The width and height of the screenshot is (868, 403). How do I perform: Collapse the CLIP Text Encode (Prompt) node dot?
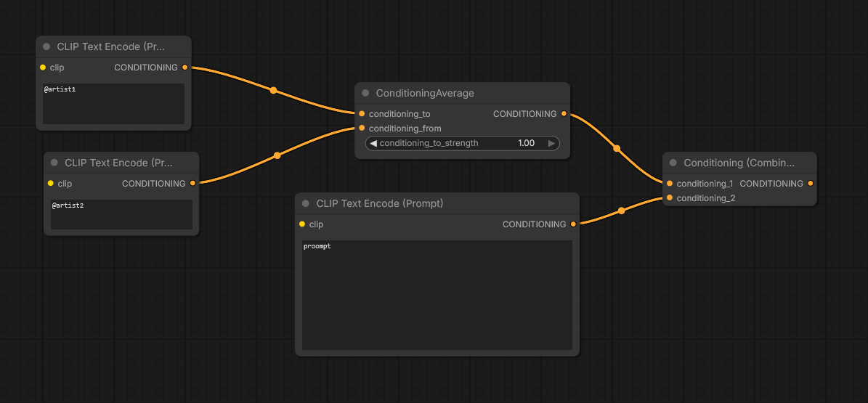(x=306, y=204)
